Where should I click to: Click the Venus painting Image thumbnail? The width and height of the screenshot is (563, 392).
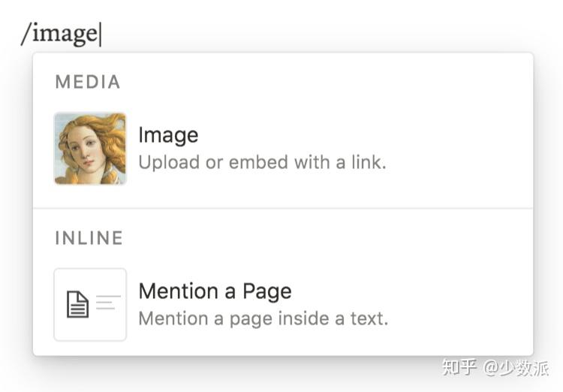pos(90,148)
